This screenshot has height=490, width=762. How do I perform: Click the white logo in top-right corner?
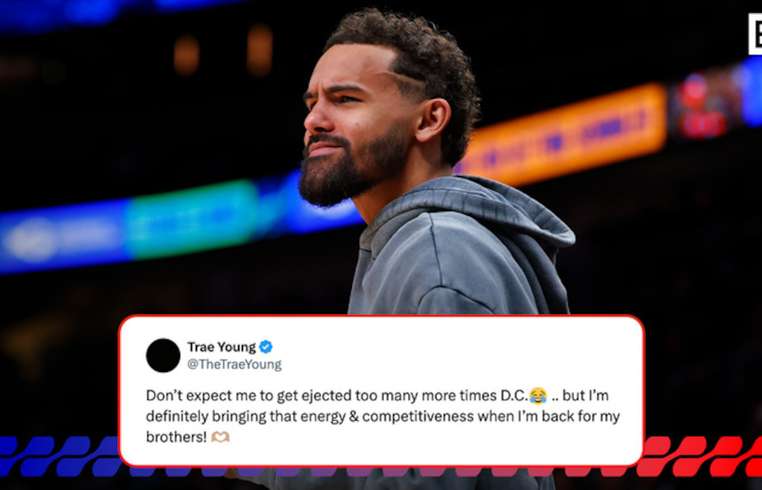coord(755,34)
